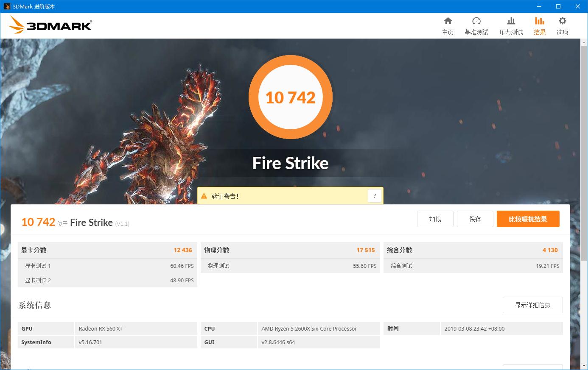Open the ? help beside 验证警告

tap(374, 195)
